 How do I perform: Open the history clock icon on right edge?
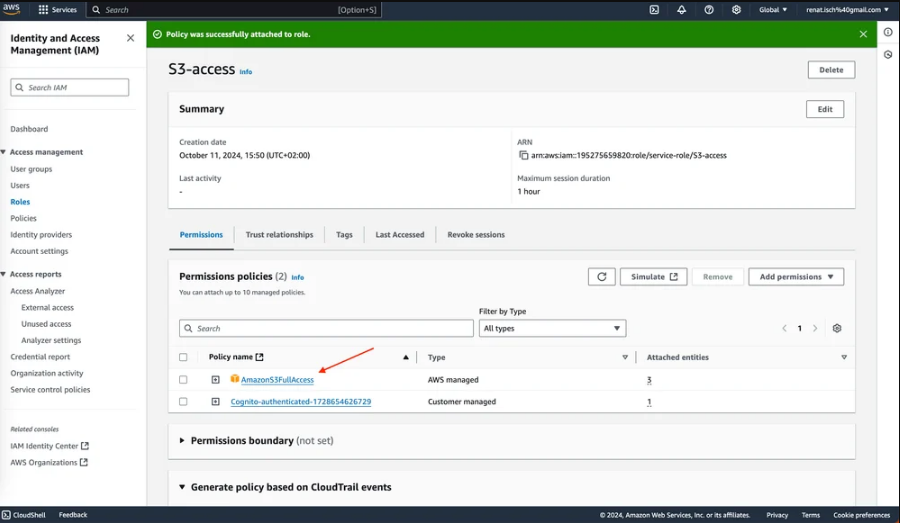[888, 55]
